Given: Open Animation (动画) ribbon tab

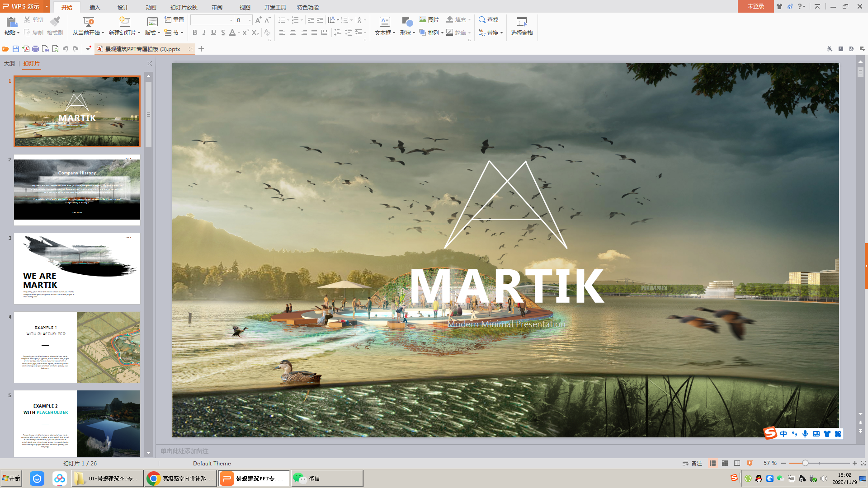Looking at the screenshot, I should coord(151,7).
